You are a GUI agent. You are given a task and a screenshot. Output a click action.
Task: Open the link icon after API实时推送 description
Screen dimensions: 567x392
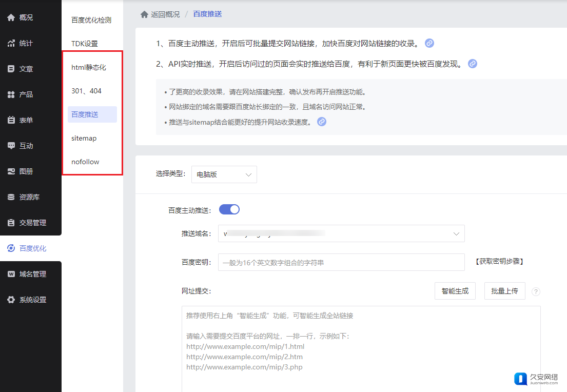pyautogui.click(x=472, y=64)
